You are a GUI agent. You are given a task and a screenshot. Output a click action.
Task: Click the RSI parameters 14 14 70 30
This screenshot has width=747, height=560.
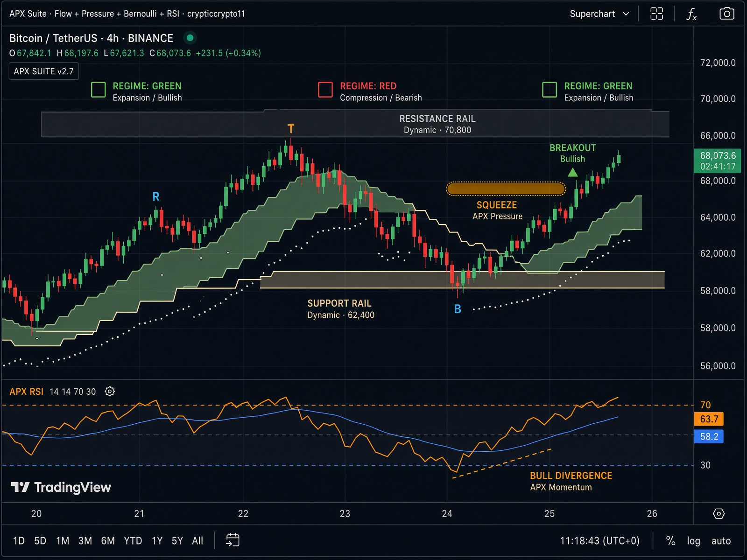pyautogui.click(x=73, y=392)
